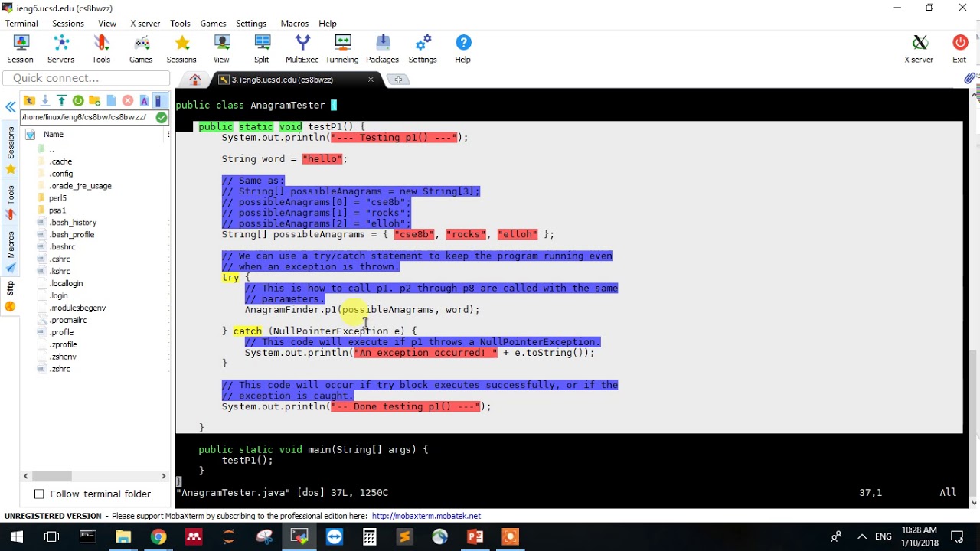Select the psa1 folder
This screenshot has width=980, height=551.
57,210
